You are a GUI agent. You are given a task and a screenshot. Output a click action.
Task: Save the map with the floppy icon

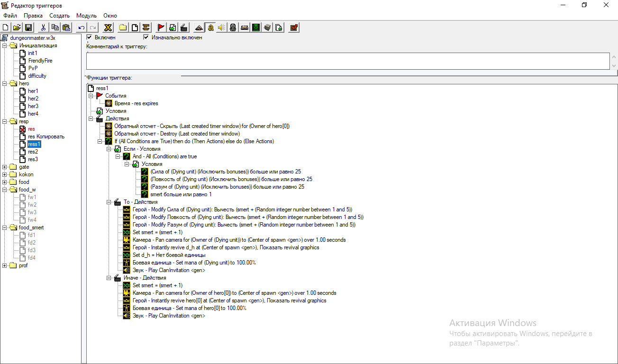click(x=28, y=27)
